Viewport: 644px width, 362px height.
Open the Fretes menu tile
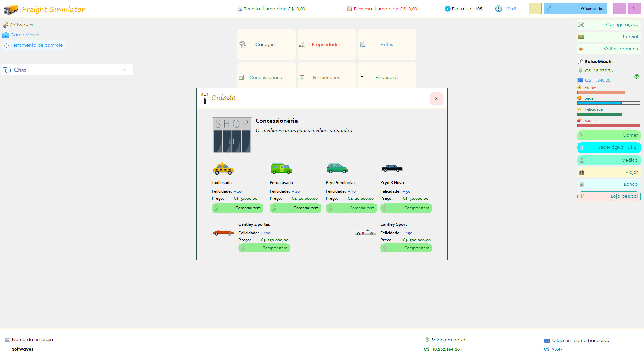tap(387, 44)
